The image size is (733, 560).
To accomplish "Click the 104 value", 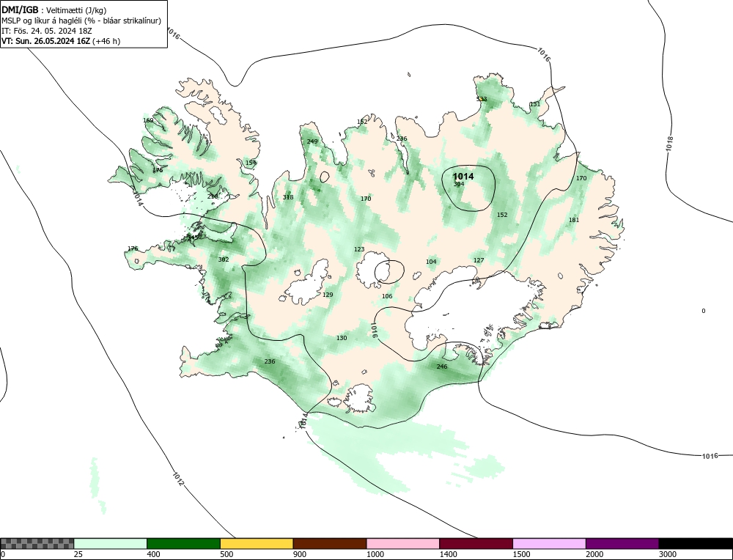I will tap(431, 262).
